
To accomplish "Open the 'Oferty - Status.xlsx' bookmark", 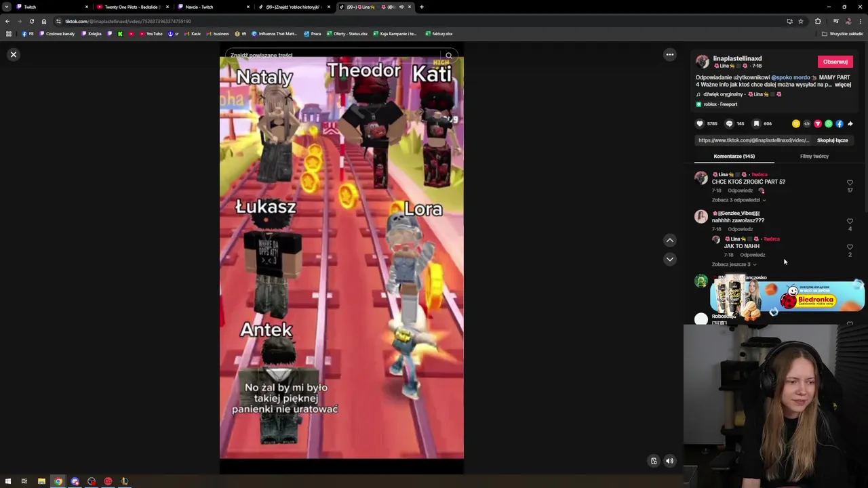I will click(x=347, y=33).
